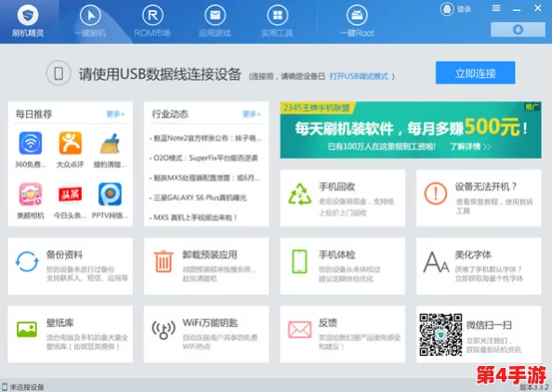Click the 立即连接 button
The width and height of the screenshot is (552, 392).
[475, 72]
